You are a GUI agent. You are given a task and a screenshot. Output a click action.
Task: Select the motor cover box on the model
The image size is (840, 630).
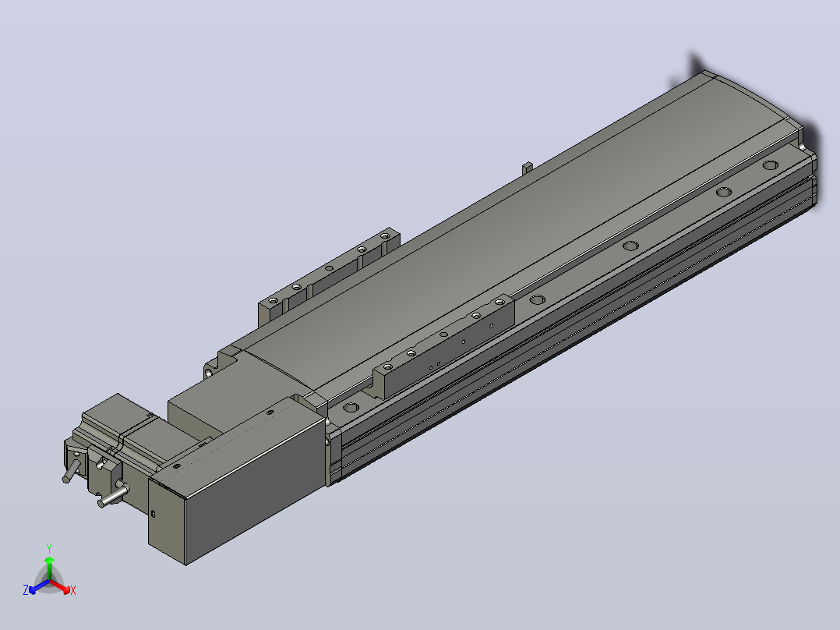point(235,480)
